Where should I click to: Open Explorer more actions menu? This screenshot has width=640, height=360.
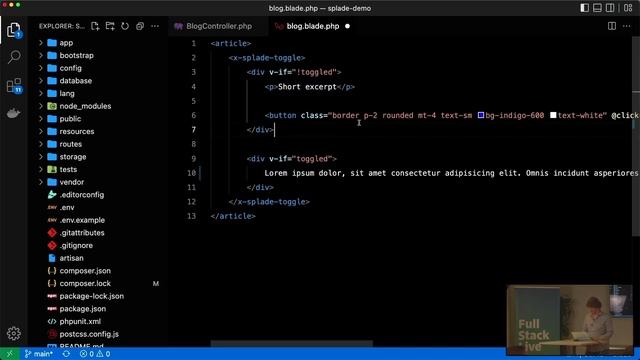point(155,26)
